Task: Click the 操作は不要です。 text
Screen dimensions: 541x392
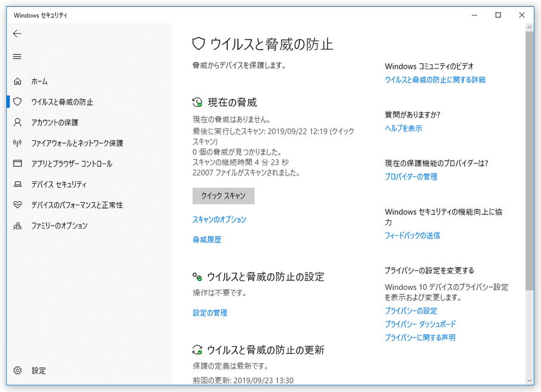Action: point(220,292)
